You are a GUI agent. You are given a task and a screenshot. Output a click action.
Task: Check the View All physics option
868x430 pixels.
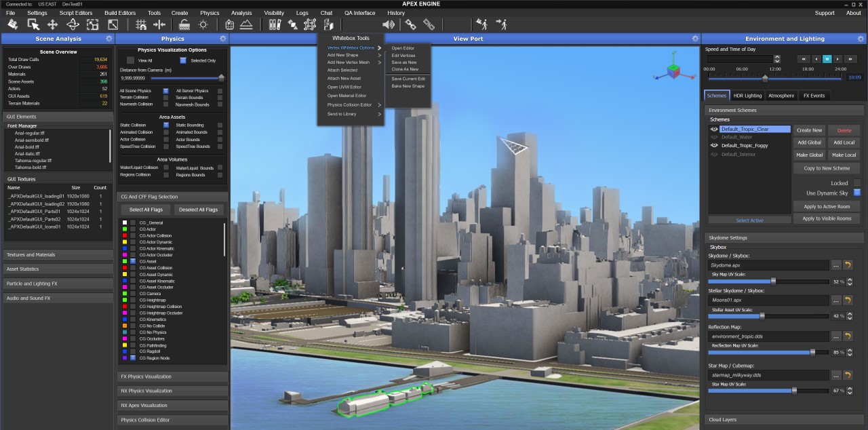coord(131,60)
